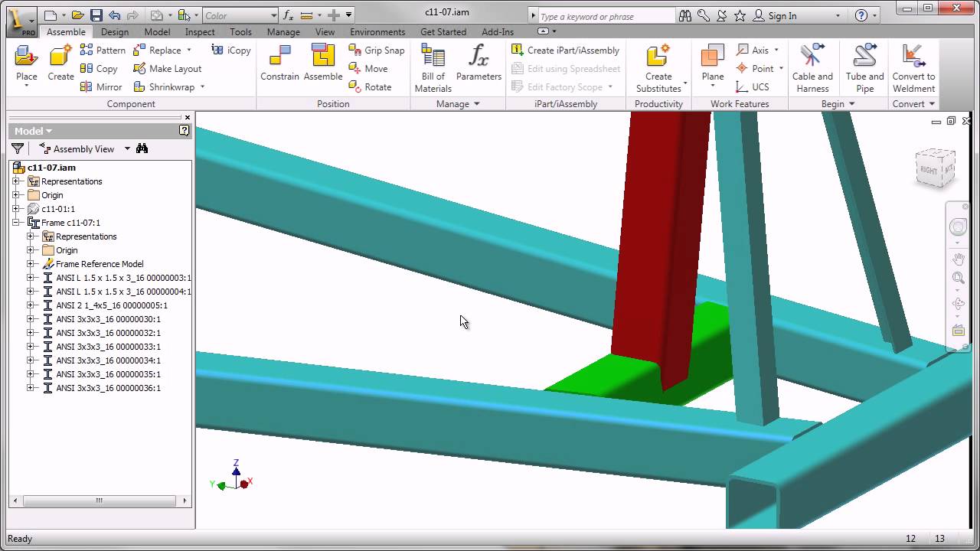Click the browser horizontal scrollbar
This screenshot has height=551, width=980.
tap(100, 500)
